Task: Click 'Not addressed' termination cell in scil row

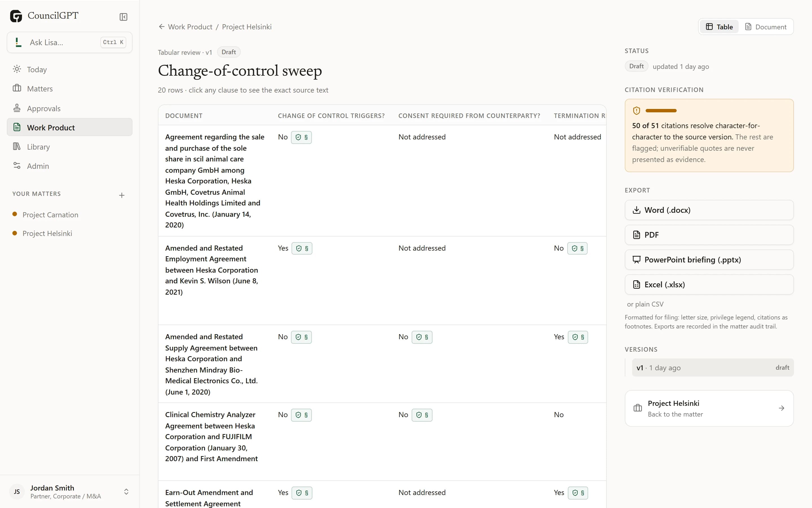Action: 577,137
